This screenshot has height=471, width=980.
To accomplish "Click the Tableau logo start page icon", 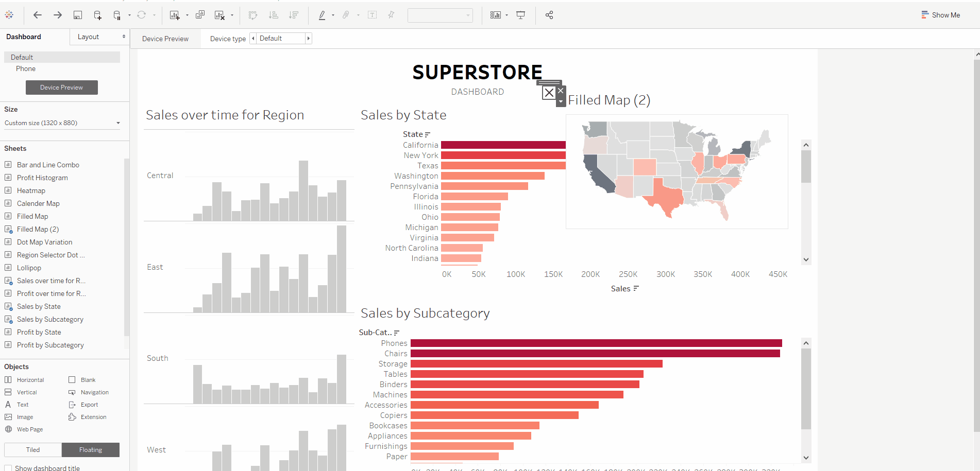I will coord(9,15).
